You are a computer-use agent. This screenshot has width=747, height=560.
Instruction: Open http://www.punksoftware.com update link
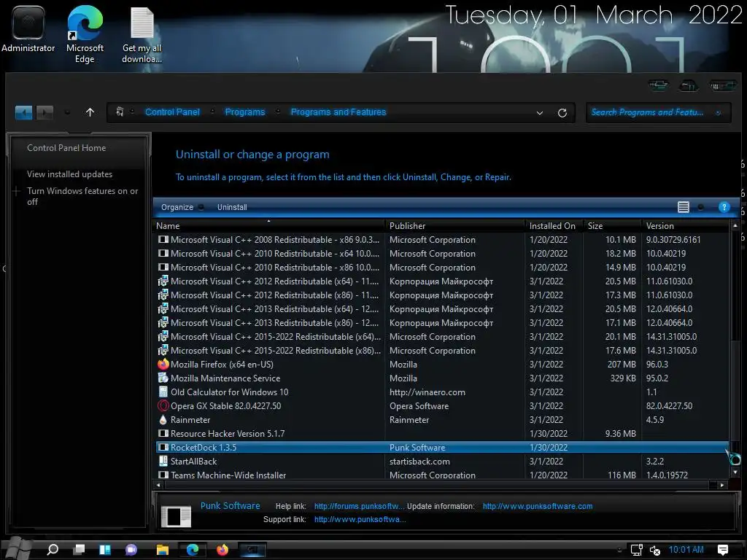538,506
